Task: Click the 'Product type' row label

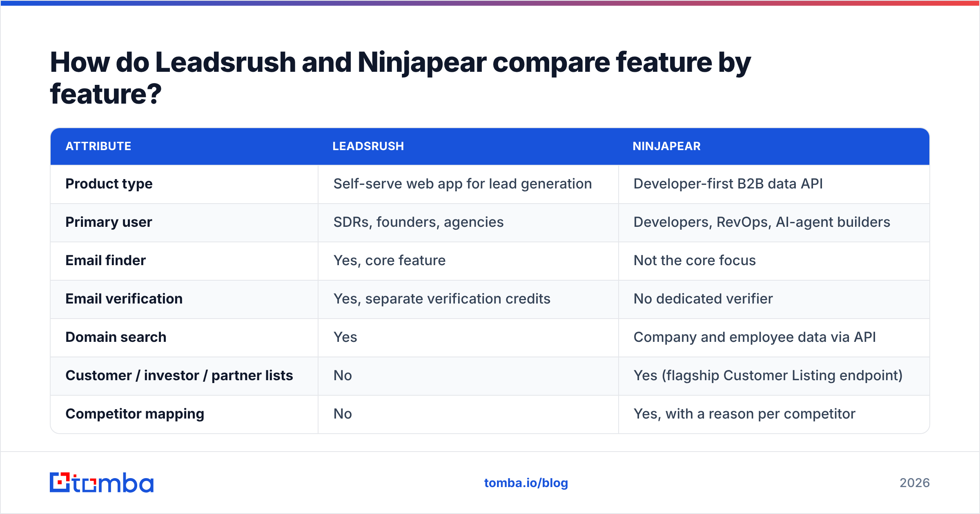Action: coord(109,184)
